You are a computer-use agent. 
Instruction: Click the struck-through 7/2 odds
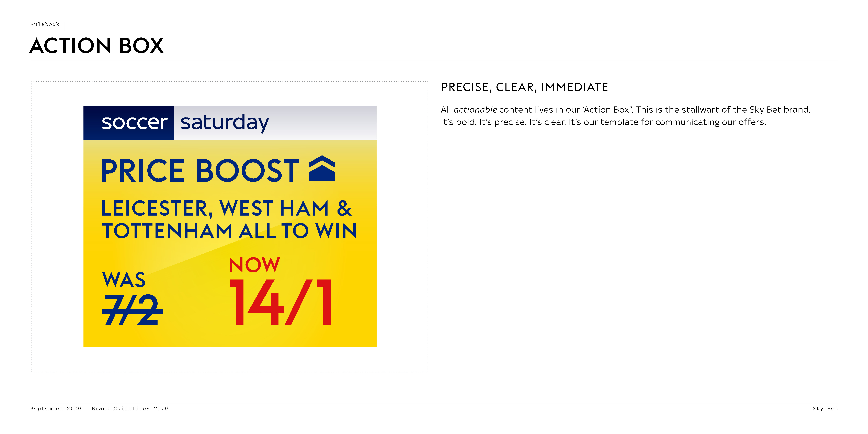point(132,310)
